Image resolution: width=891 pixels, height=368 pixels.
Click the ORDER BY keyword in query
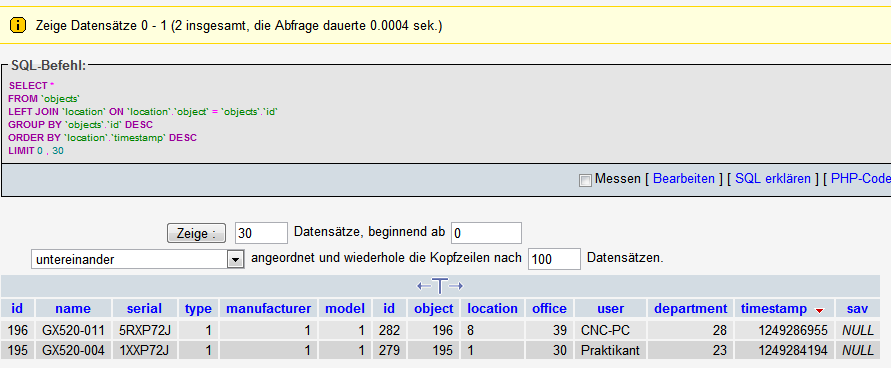34,138
